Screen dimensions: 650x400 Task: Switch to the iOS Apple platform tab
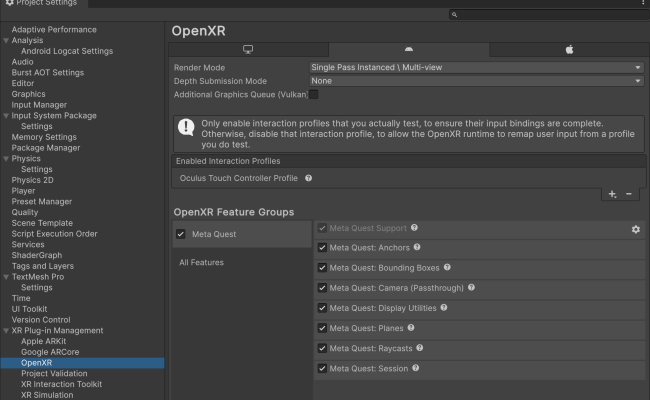569,49
